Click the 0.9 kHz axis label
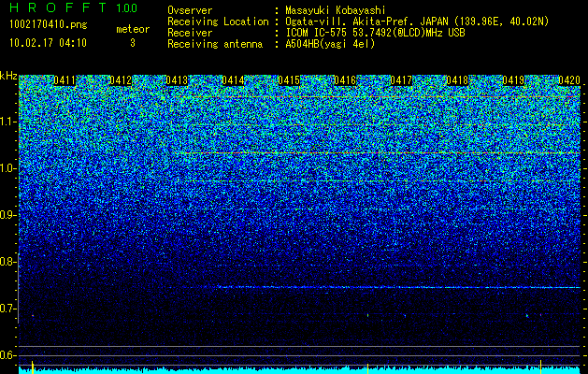Image resolution: width=588 pixels, height=374 pixels. [7, 215]
